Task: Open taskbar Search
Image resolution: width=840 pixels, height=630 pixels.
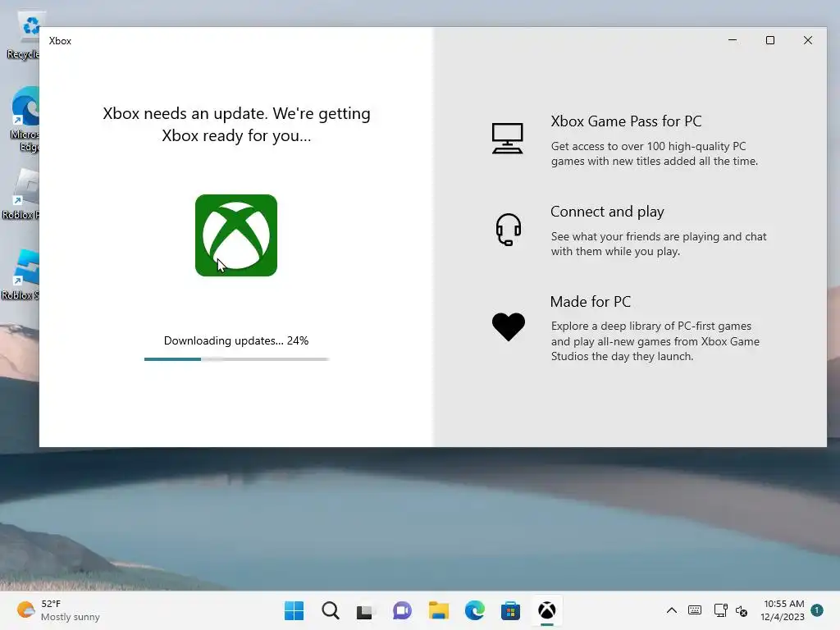Action: point(330,610)
